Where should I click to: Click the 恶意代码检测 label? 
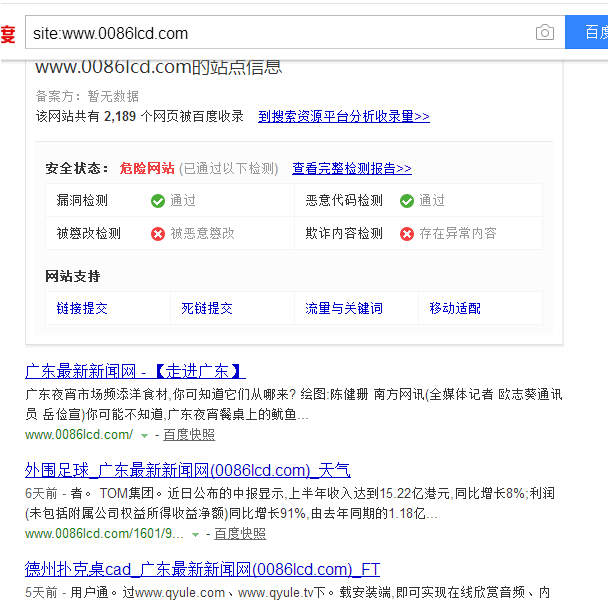click(x=344, y=201)
